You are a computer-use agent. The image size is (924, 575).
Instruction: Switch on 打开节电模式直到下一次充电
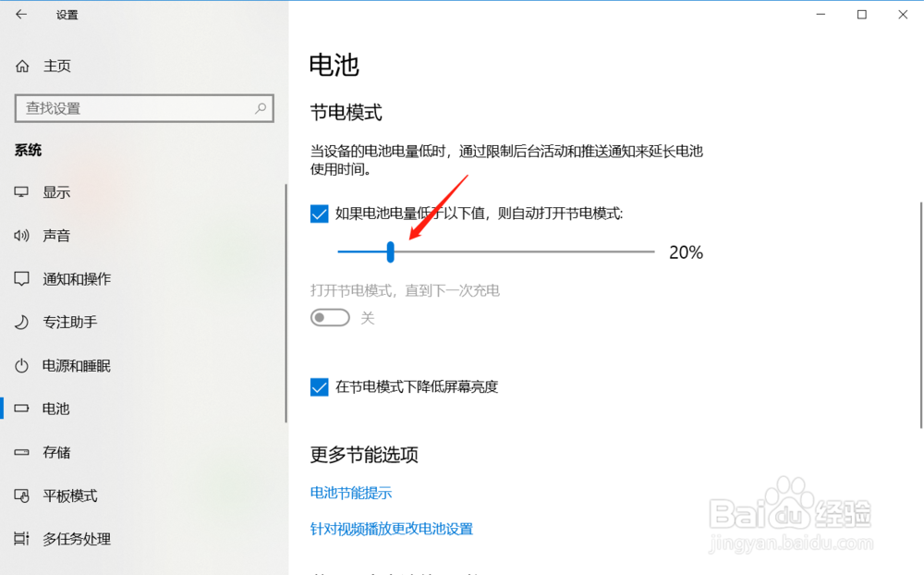(x=330, y=317)
